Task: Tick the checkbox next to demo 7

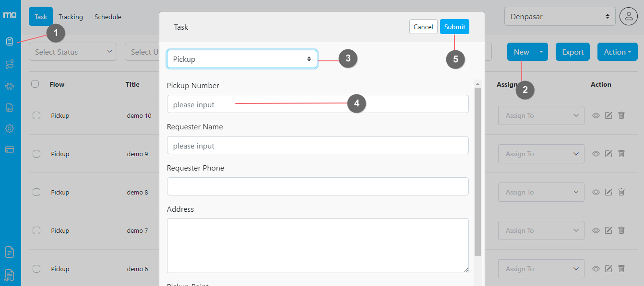Action: tap(36, 230)
